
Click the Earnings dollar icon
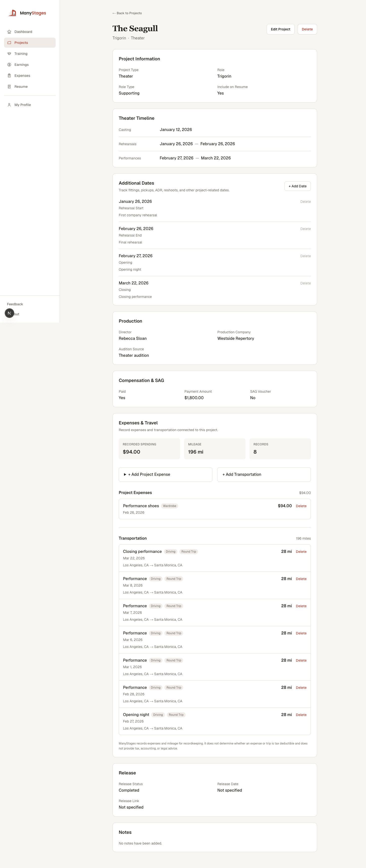[9, 65]
